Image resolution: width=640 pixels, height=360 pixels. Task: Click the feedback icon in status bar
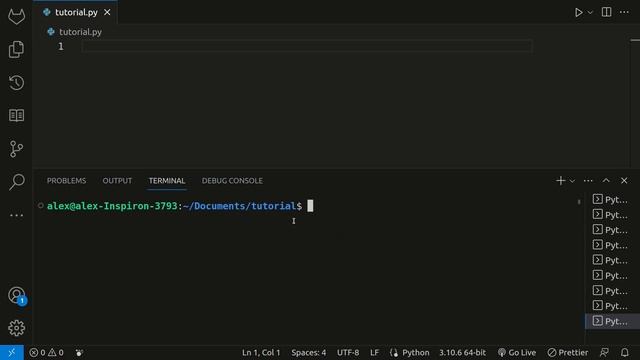point(604,352)
